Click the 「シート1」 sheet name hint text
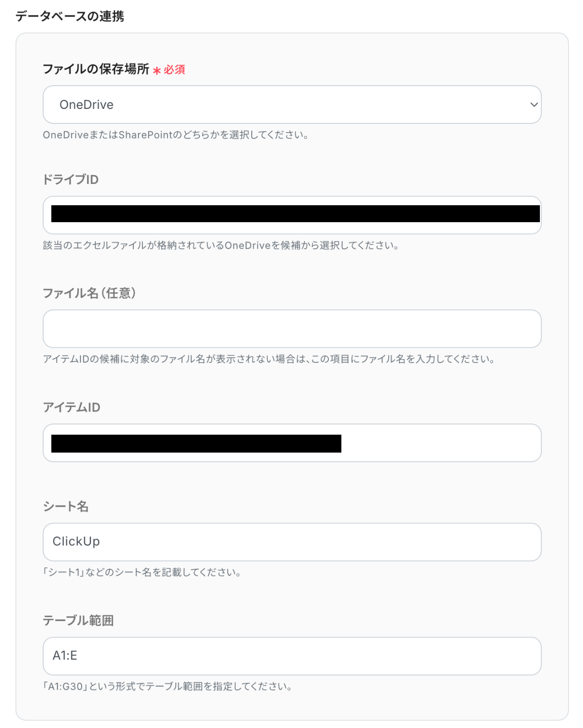The width and height of the screenshot is (583, 728). 142,572
